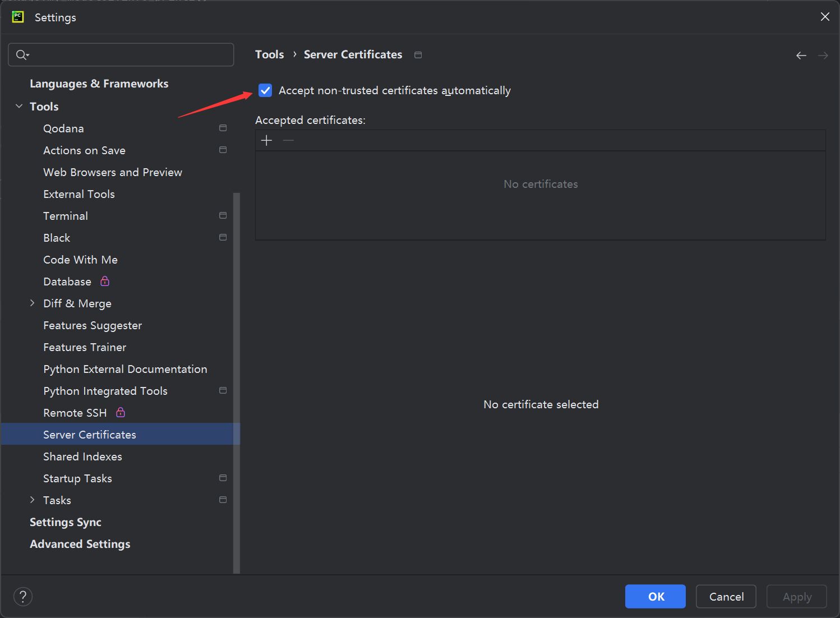Click the help question mark icon
The image size is (840, 618).
coord(23,597)
